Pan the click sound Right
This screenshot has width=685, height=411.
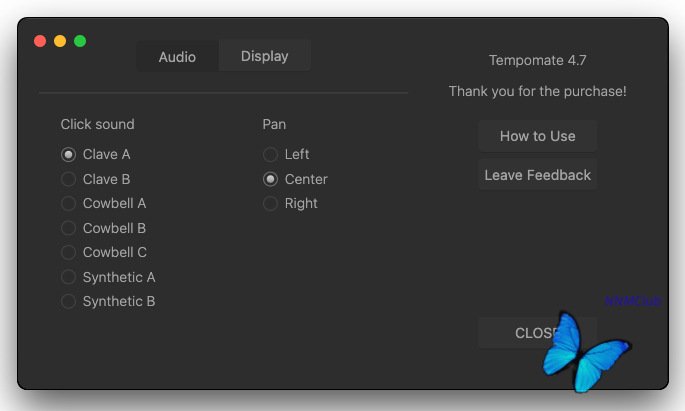tap(271, 204)
